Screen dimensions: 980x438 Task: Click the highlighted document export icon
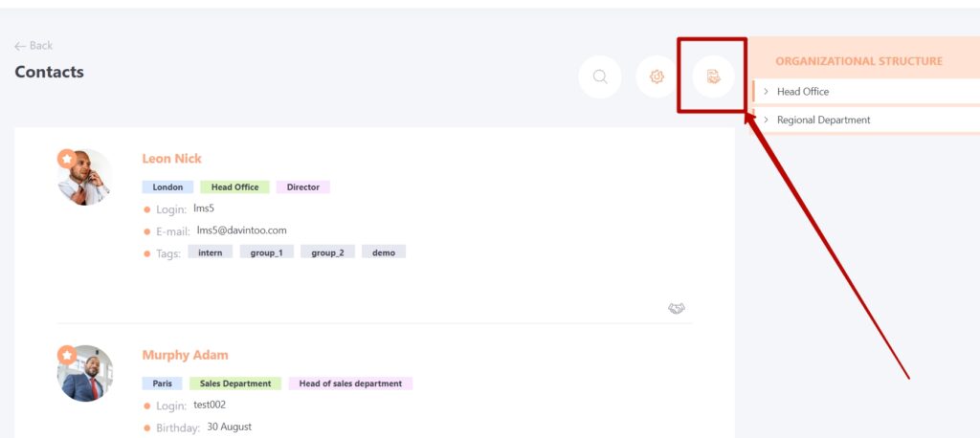714,77
